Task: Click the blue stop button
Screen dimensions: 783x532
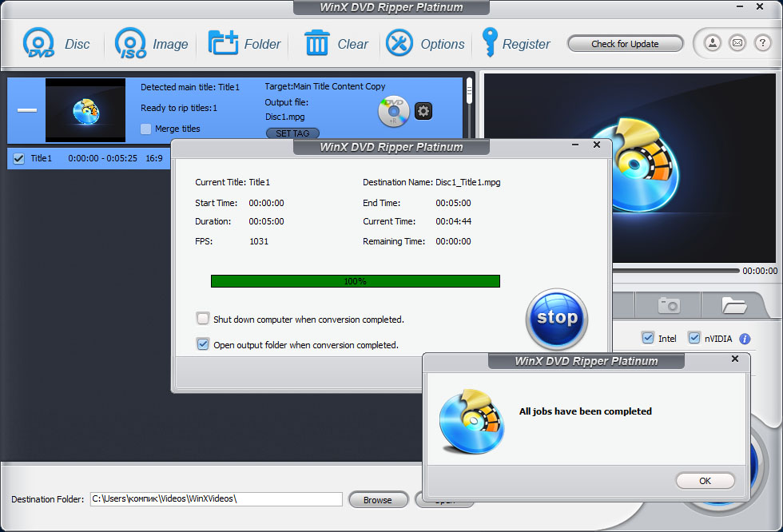Action: coord(557,319)
